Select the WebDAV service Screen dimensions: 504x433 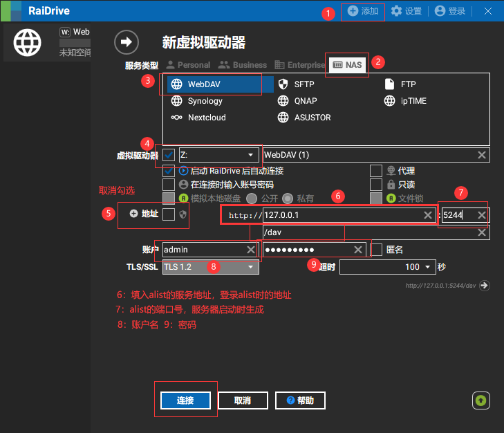click(220, 84)
